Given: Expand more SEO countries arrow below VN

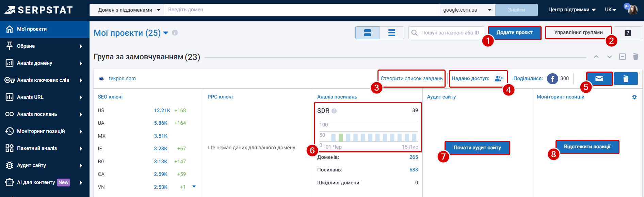Looking at the screenshot, I should (194, 186).
